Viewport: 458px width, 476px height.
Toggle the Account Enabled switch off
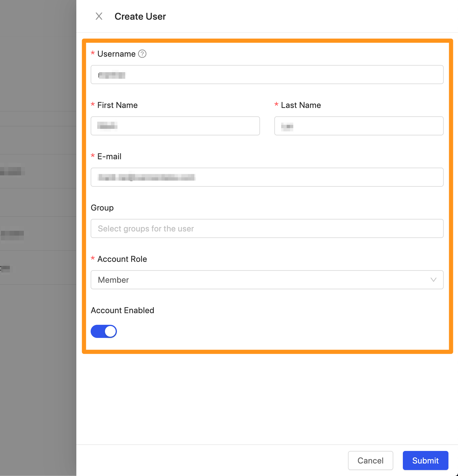click(x=104, y=331)
